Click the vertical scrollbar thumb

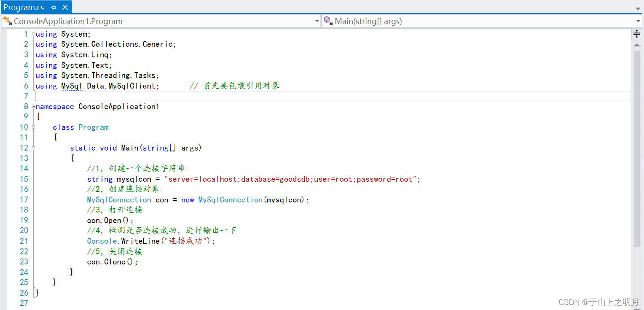[x=637, y=148]
